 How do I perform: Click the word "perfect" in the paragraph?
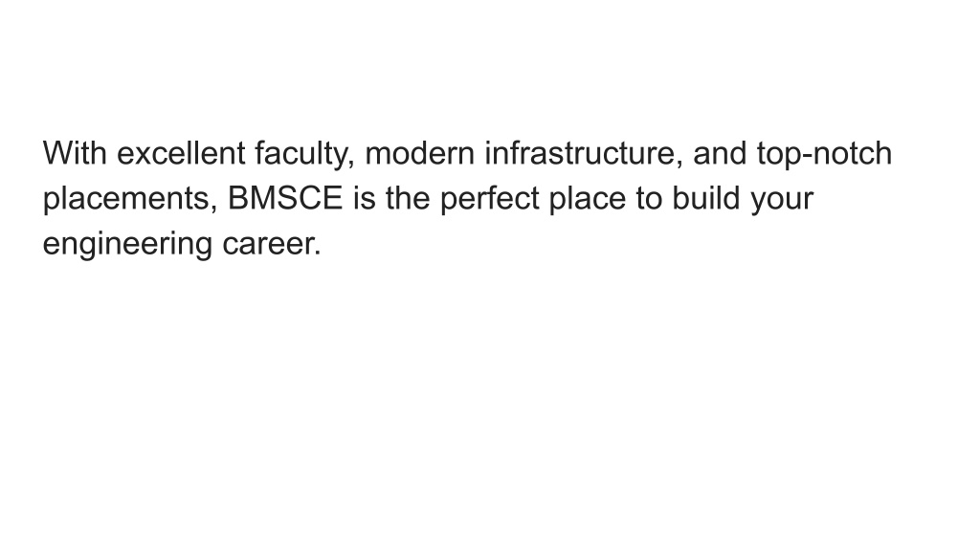pyautogui.click(x=489, y=200)
